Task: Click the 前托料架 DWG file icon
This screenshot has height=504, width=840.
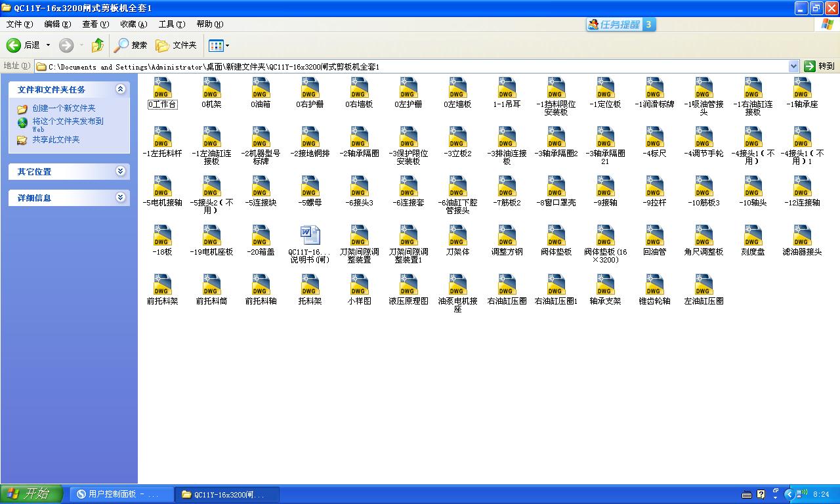Action: (162, 285)
